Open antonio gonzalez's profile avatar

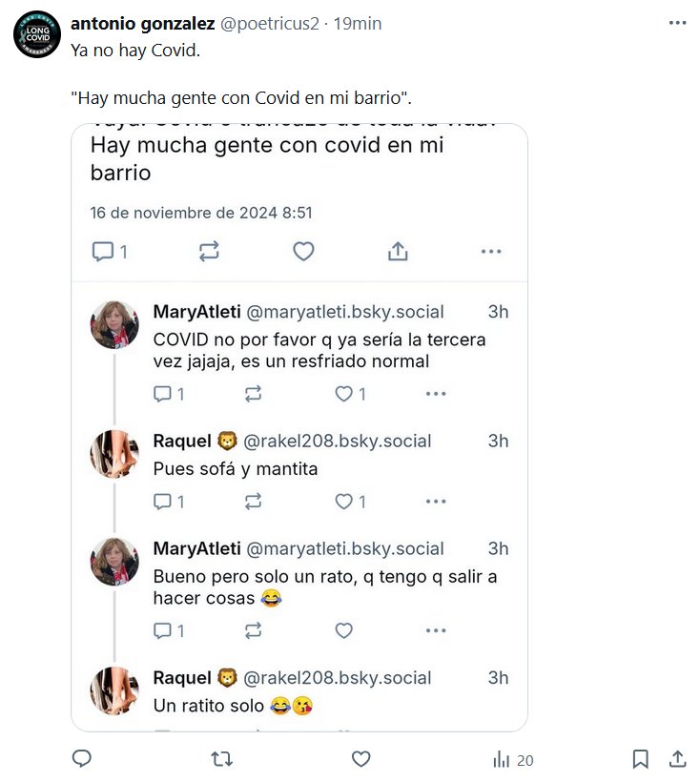pos(36,34)
